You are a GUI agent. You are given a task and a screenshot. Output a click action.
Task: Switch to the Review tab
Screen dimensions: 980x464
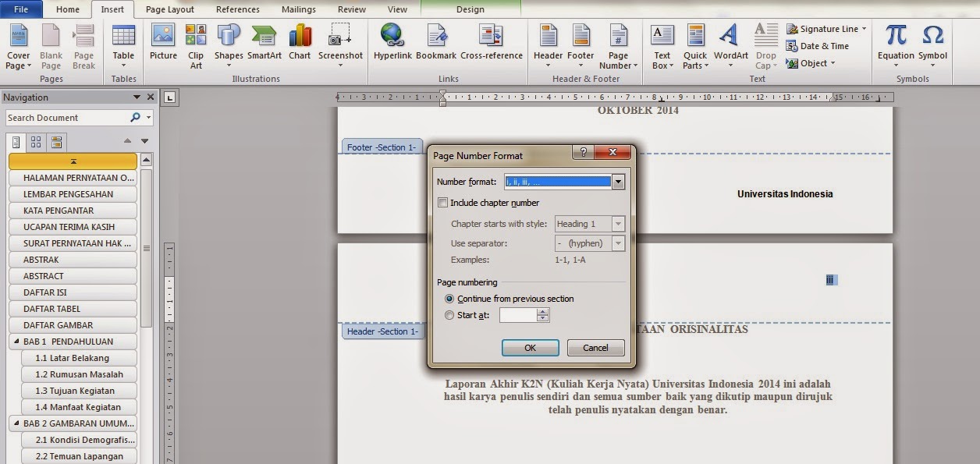(352, 9)
